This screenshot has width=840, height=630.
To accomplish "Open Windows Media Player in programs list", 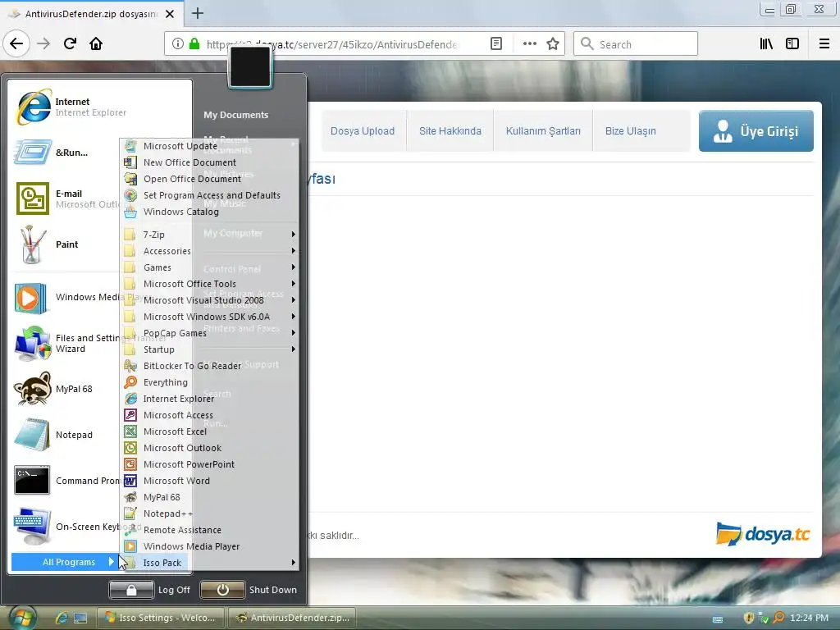I will (209, 546).
